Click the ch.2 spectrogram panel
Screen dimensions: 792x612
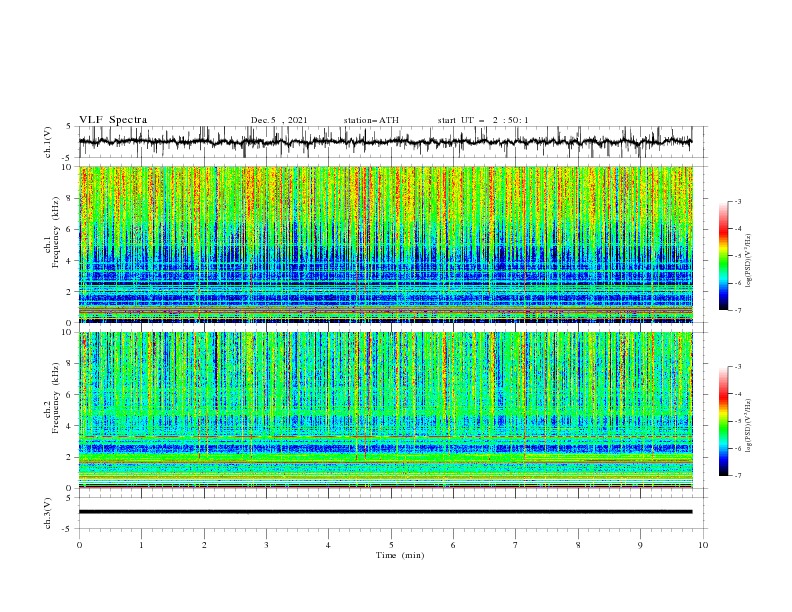tap(385, 410)
